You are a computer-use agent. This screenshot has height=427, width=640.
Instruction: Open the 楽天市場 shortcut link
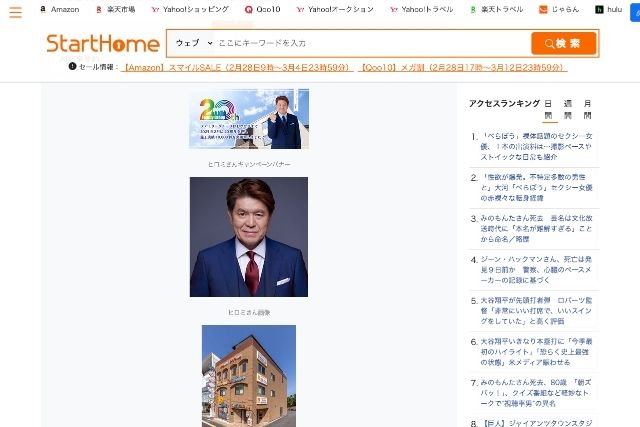(x=116, y=9)
